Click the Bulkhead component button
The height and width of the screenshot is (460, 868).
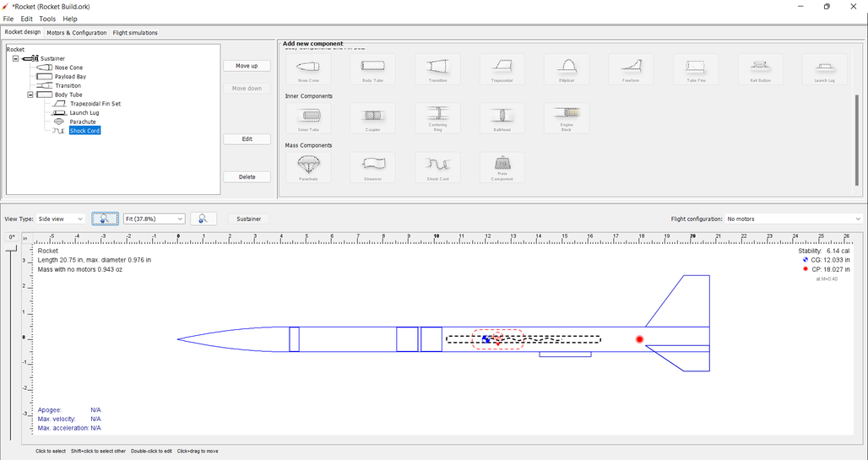(x=502, y=118)
